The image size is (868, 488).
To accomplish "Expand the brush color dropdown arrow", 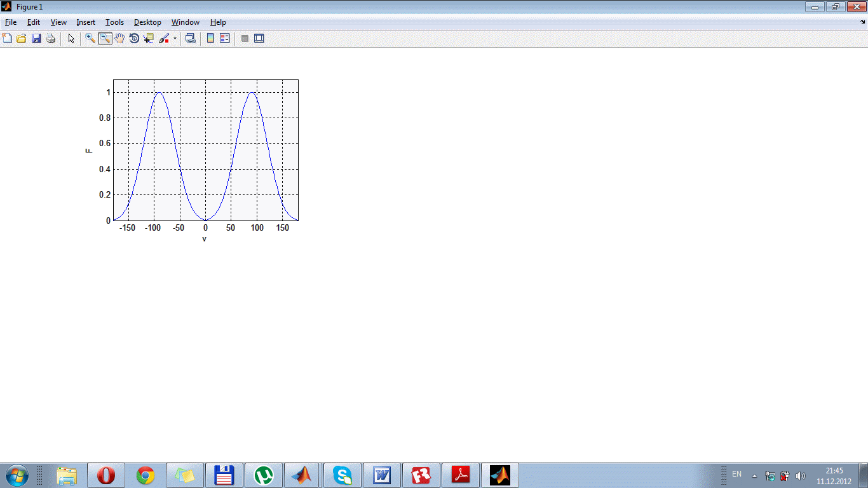I will coord(175,39).
